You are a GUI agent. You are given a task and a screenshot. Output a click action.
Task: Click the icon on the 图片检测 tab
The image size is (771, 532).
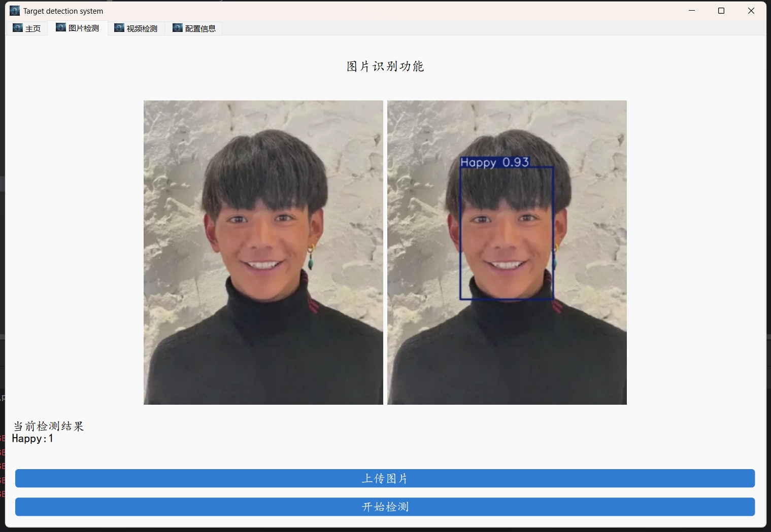pyautogui.click(x=61, y=27)
